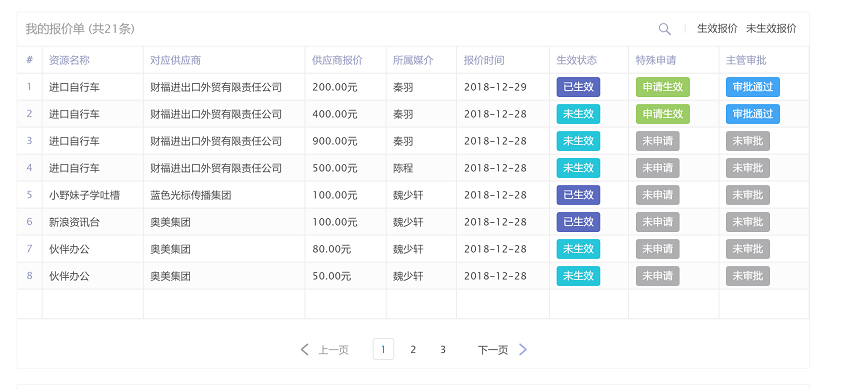Go to previous page arrow icon
Image resolution: width=847 pixels, height=390 pixels.
[x=305, y=349]
